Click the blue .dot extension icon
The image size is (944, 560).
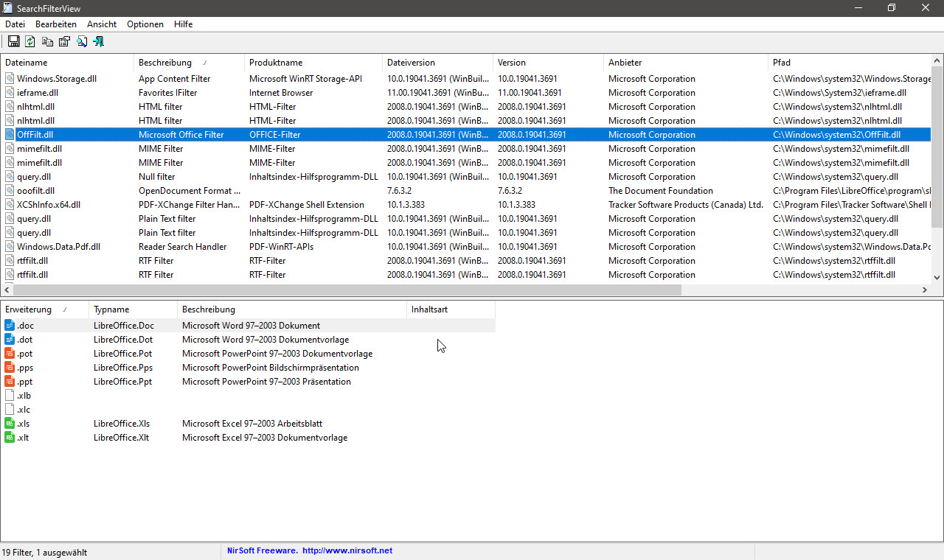click(x=10, y=339)
